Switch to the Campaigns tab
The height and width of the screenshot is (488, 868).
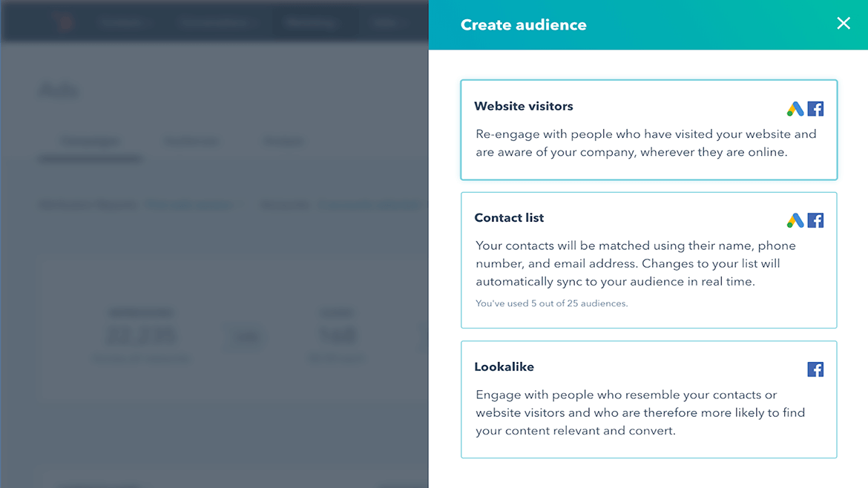coord(90,142)
